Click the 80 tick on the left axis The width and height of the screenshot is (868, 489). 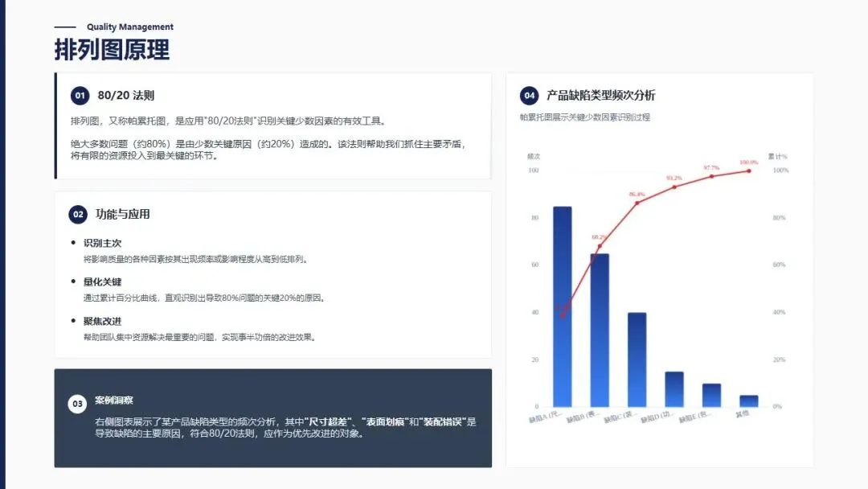pyautogui.click(x=534, y=218)
